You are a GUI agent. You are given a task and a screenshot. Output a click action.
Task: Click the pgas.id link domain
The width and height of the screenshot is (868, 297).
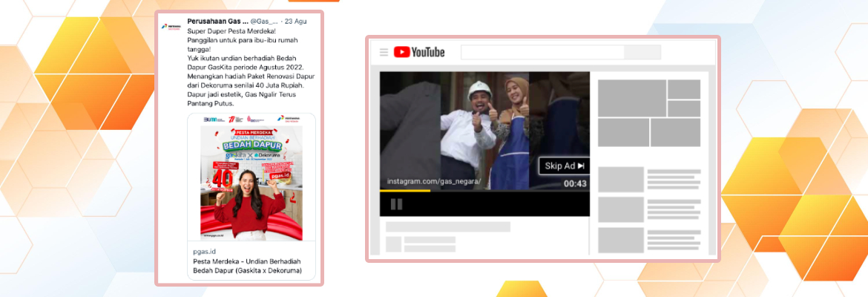204,251
